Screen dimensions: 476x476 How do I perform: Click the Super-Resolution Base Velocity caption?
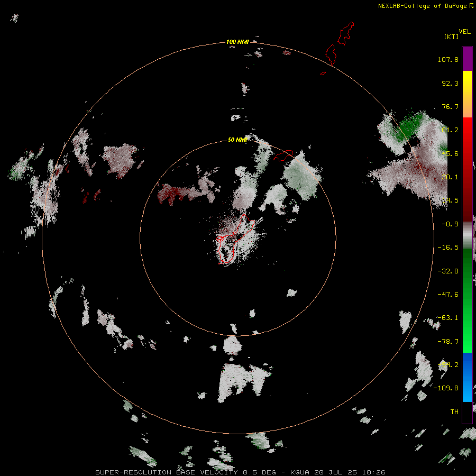(240, 472)
